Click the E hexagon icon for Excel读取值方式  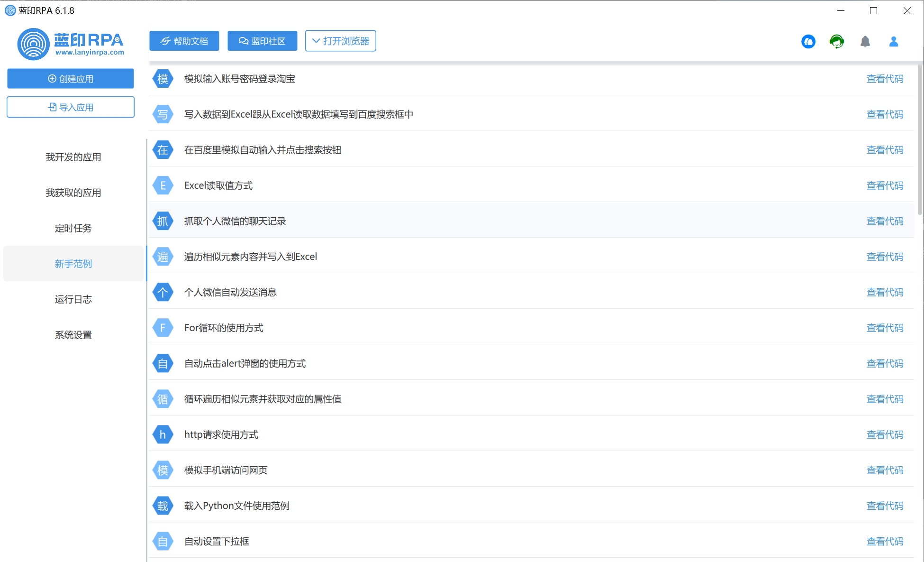point(163,185)
